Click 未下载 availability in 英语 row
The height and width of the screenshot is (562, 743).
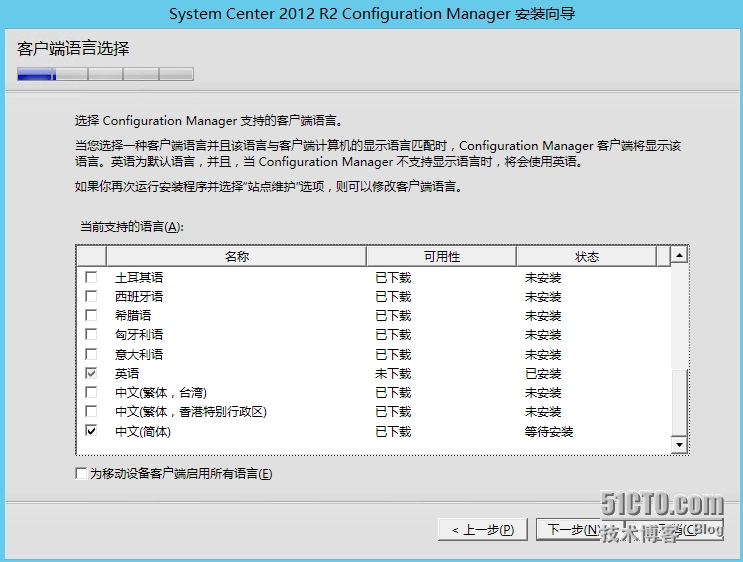[x=393, y=374]
